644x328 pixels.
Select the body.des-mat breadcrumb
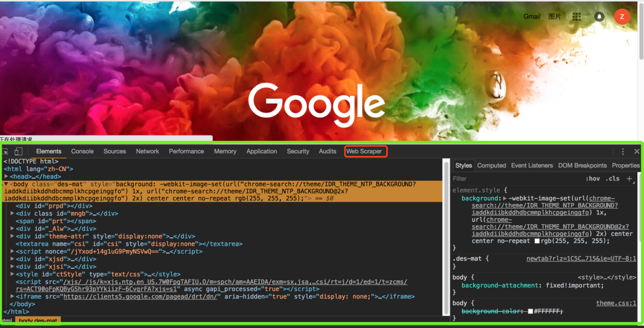(38, 321)
